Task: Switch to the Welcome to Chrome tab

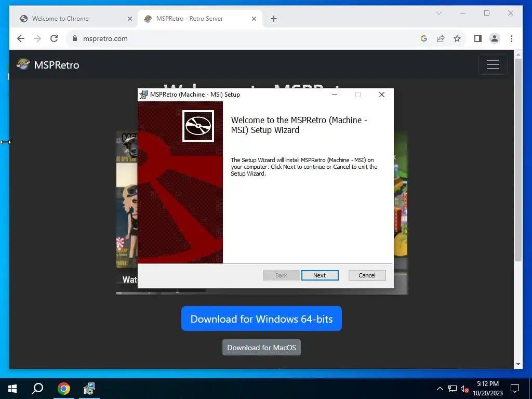Action: [74, 19]
